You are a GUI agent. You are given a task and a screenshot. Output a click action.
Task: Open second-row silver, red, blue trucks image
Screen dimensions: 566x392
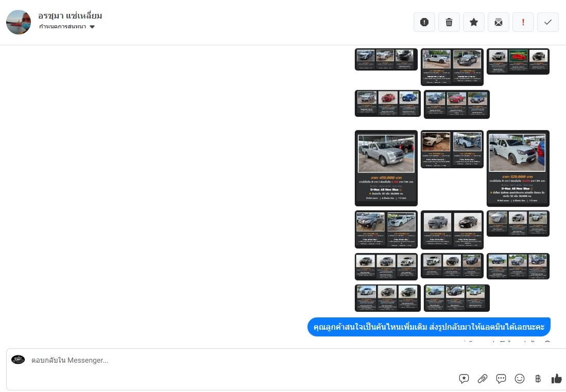[x=388, y=103]
